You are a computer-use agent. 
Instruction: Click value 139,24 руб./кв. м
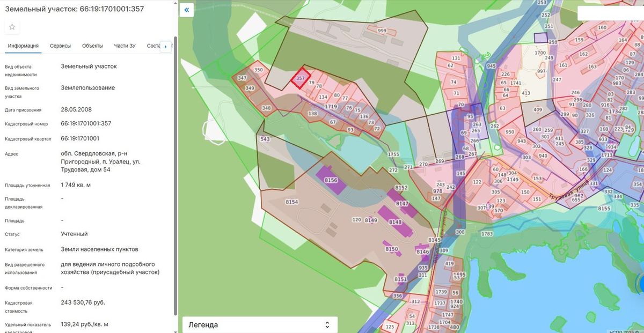tap(85, 324)
